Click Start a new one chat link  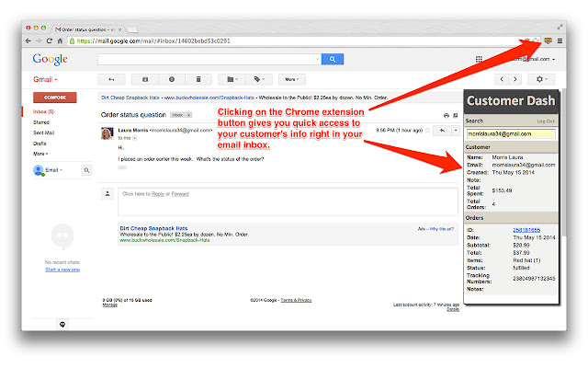[x=62, y=270]
